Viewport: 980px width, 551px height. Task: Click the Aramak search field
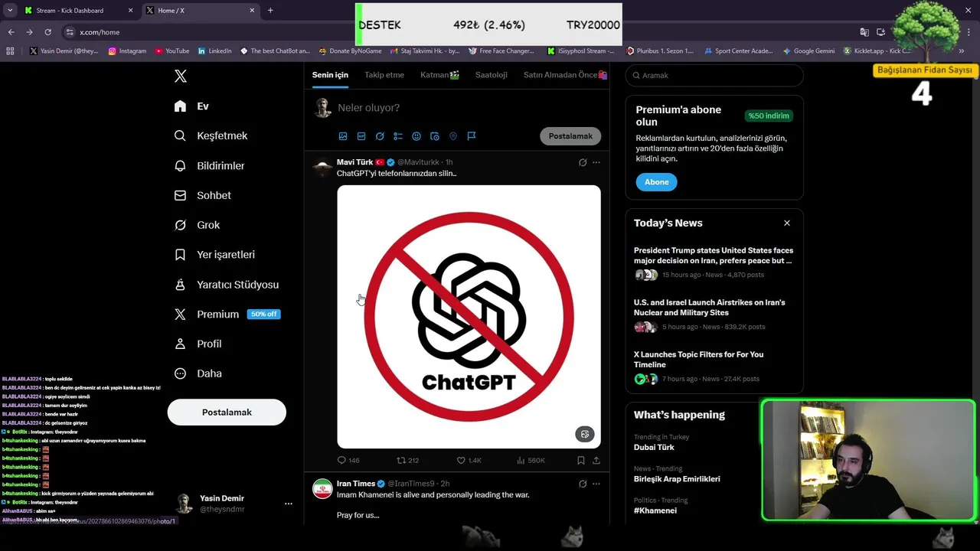714,75
